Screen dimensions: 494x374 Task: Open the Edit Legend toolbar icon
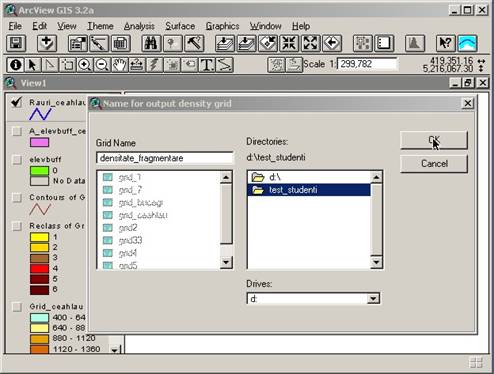[99, 43]
